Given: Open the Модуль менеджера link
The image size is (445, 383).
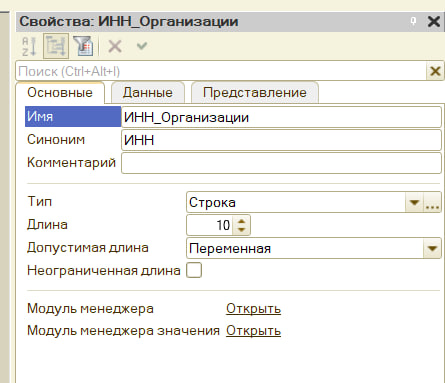Looking at the screenshot, I should tap(253, 309).
